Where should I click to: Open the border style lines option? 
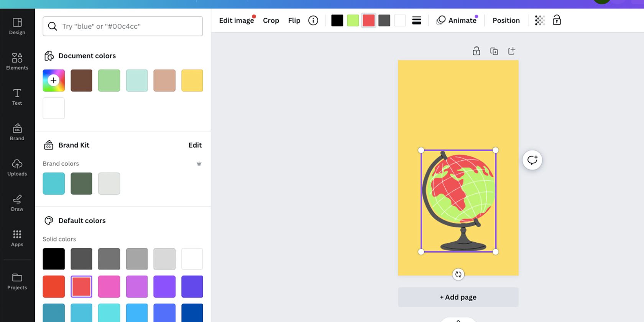click(x=417, y=20)
